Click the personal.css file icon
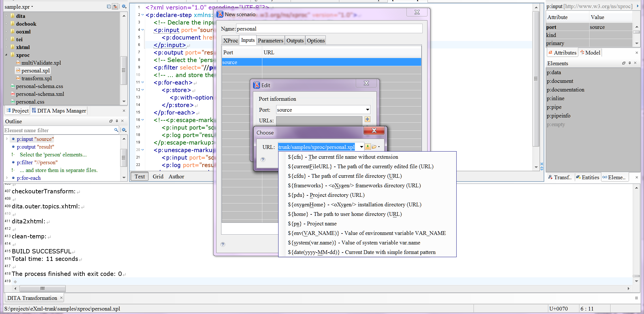Screen dimensions: 644x314 coord(13,102)
